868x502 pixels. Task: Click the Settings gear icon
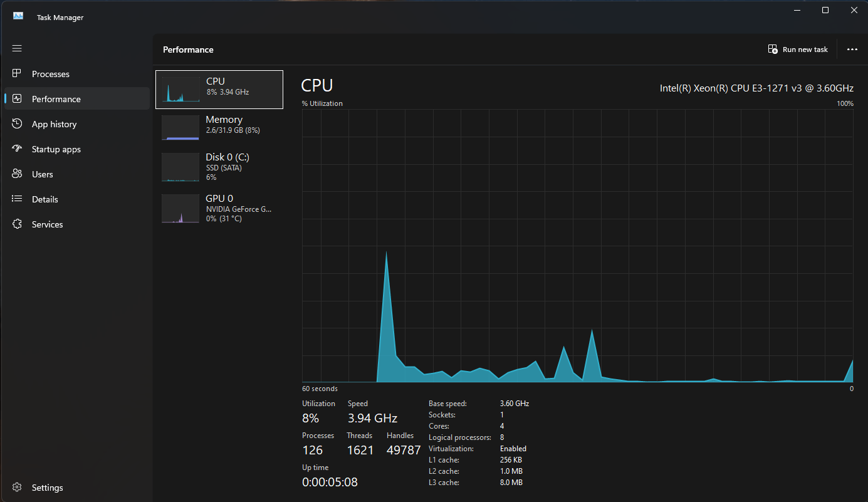18,488
